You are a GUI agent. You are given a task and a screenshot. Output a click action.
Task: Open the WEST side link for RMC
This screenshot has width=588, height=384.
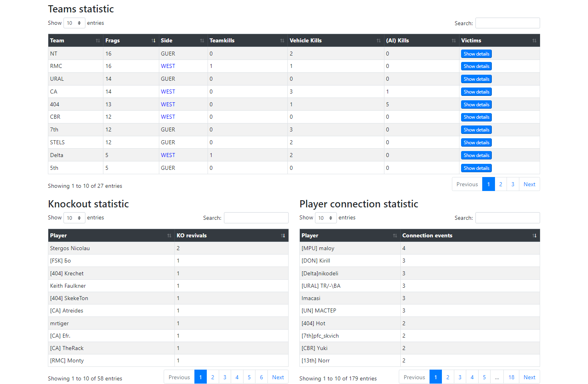click(x=168, y=66)
